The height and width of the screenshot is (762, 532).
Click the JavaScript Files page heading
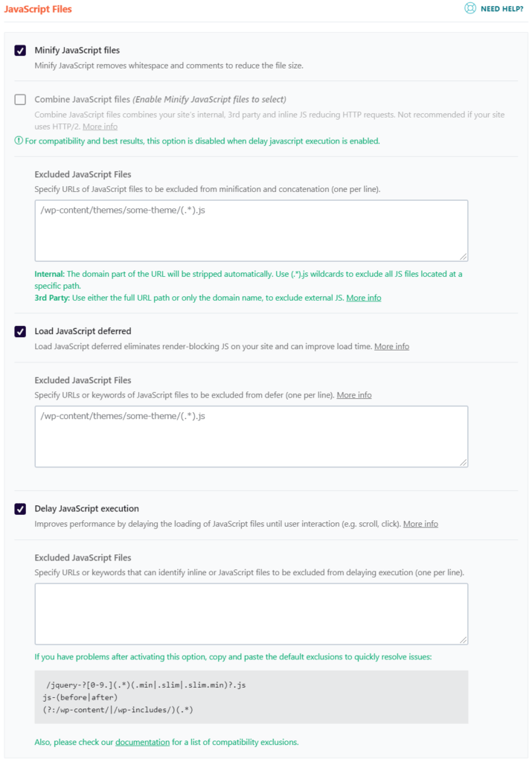click(x=36, y=8)
